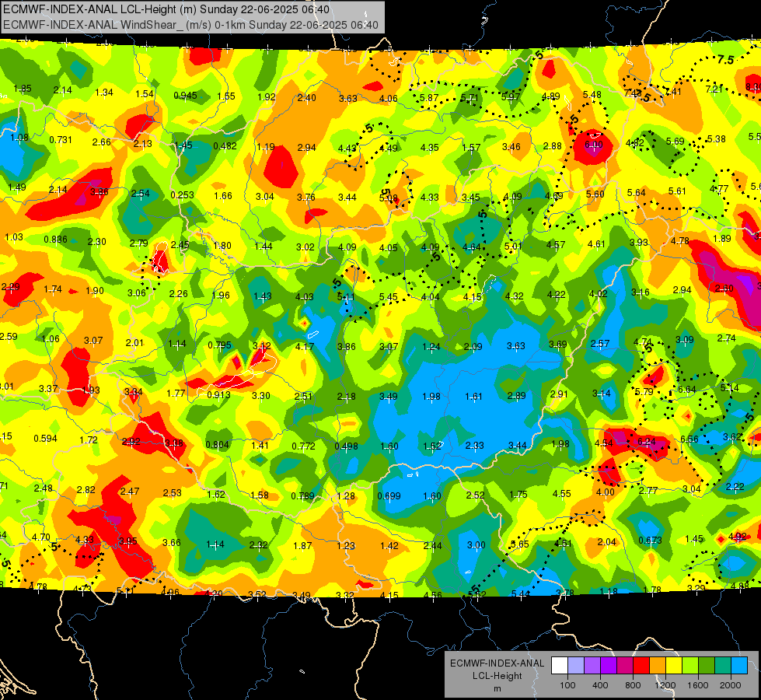Image resolution: width=761 pixels, height=700 pixels.
Task: Click the legend tick label 2000
Action: 731,685
